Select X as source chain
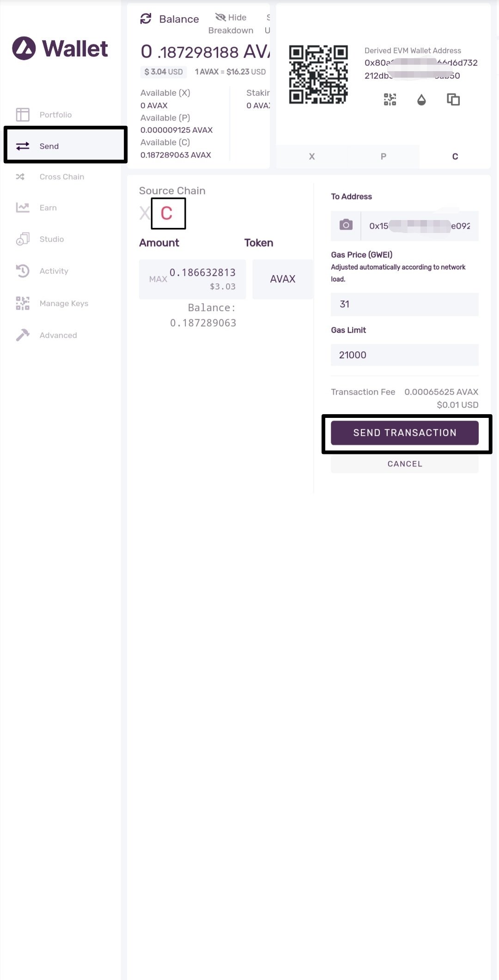The width and height of the screenshot is (499, 980). (144, 213)
